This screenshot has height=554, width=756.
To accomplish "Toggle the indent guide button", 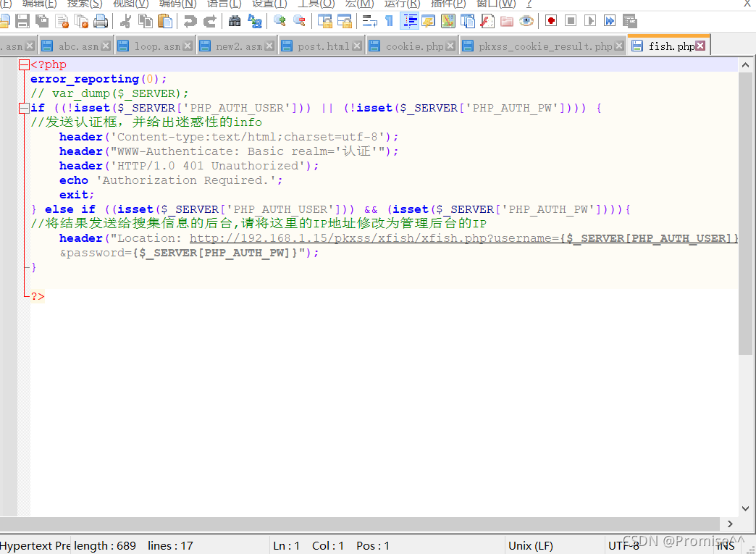I will [x=409, y=21].
